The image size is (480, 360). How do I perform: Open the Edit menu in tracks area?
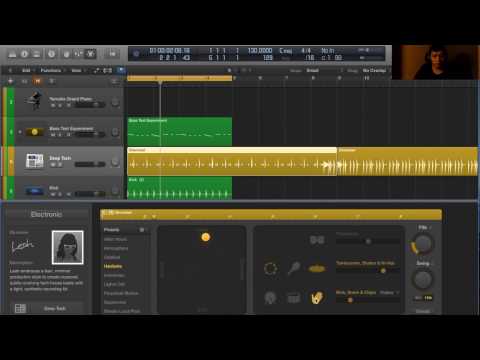pos(26,70)
